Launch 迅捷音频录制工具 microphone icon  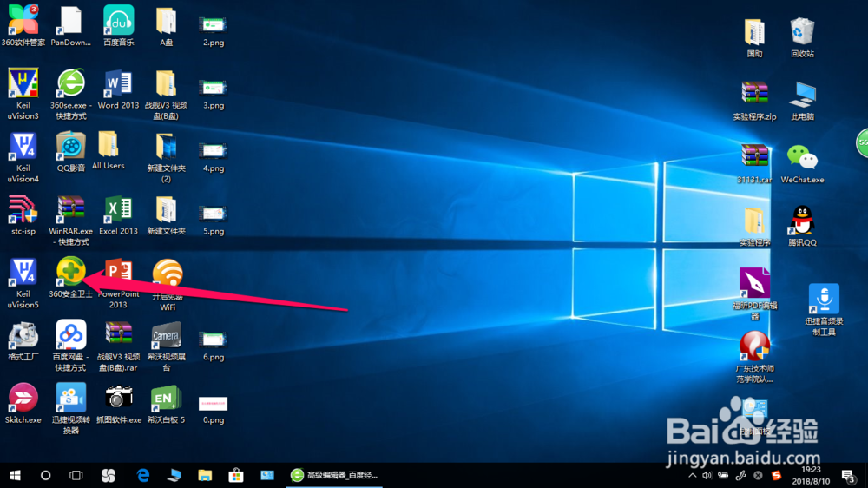coord(824,299)
